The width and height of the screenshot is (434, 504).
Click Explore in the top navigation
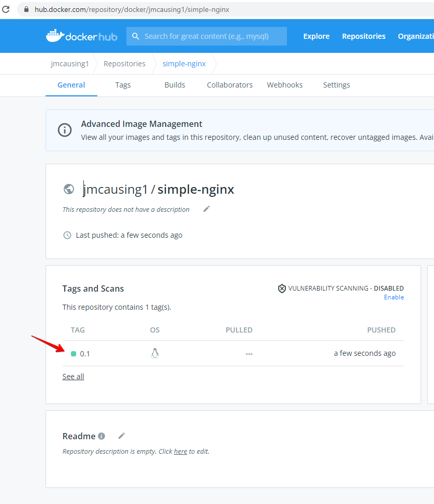[316, 36]
